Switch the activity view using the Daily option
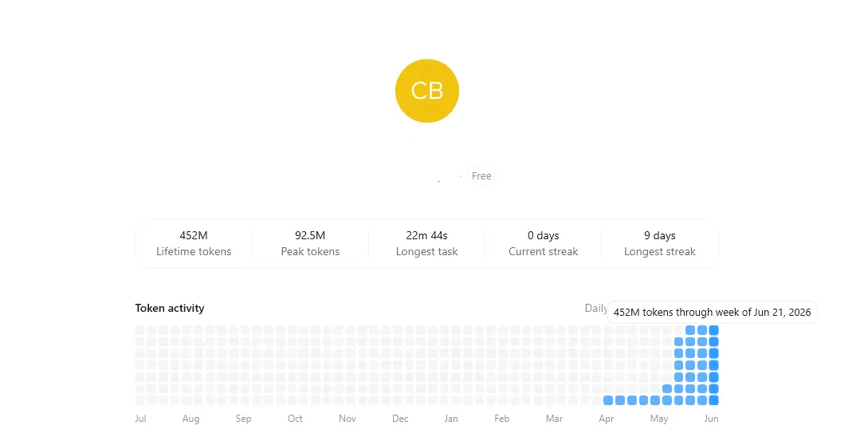The height and width of the screenshot is (441, 868). click(595, 308)
